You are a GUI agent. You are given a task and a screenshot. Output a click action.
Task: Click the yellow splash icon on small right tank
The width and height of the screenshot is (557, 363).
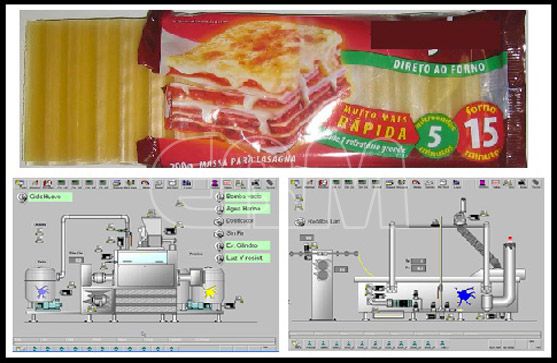(x=210, y=292)
